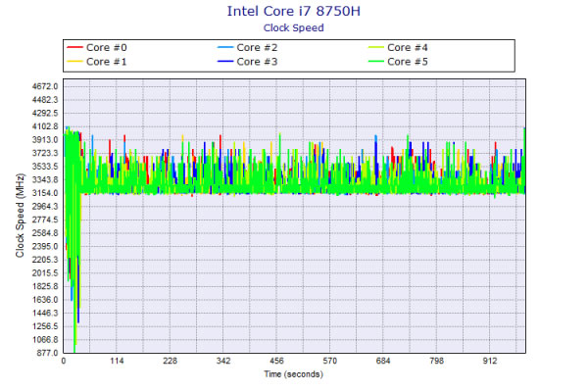588x392 pixels.
Task: Click the 798 x-axis tick label
Action: click(x=436, y=361)
